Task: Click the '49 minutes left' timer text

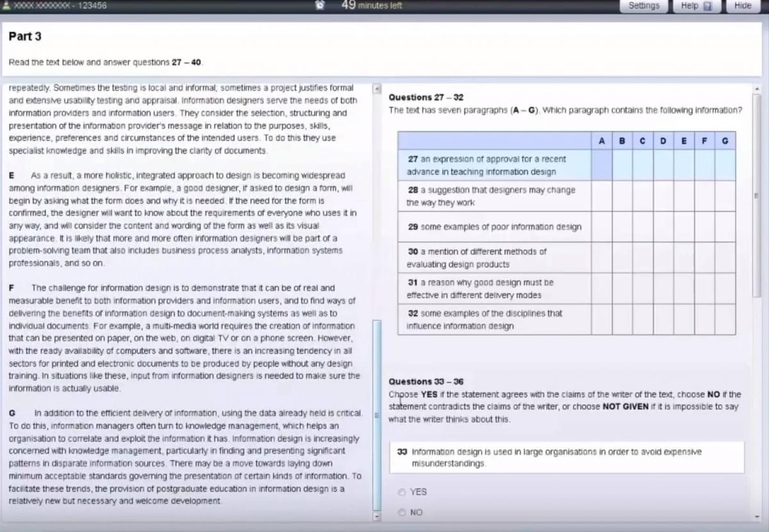Action: pos(372,5)
